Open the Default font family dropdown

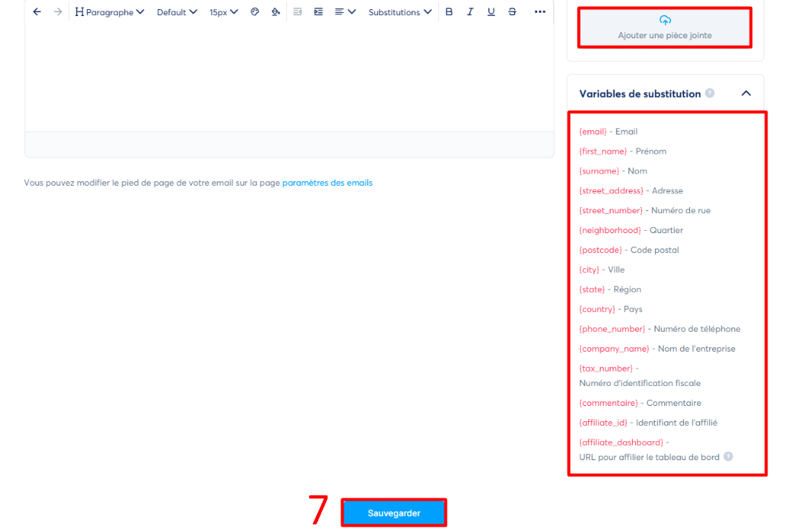(177, 12)
